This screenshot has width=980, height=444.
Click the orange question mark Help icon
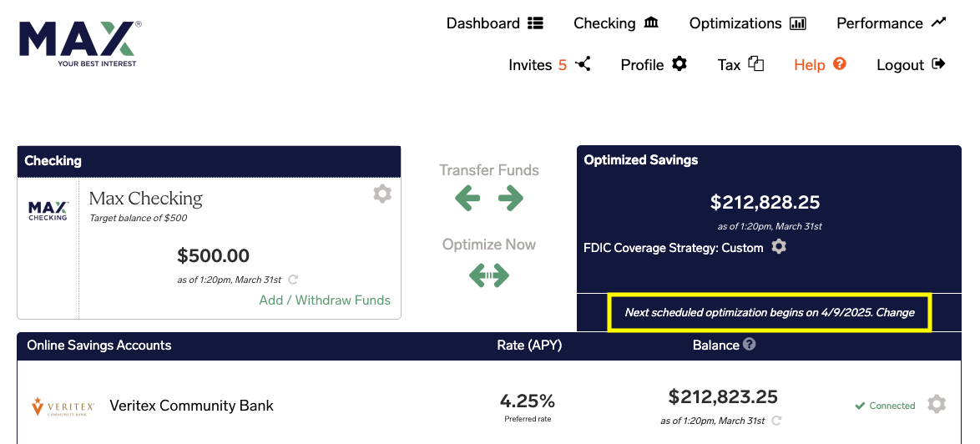click(840, 63)
